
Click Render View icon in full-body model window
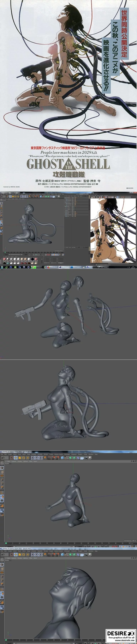click(49, 458)
